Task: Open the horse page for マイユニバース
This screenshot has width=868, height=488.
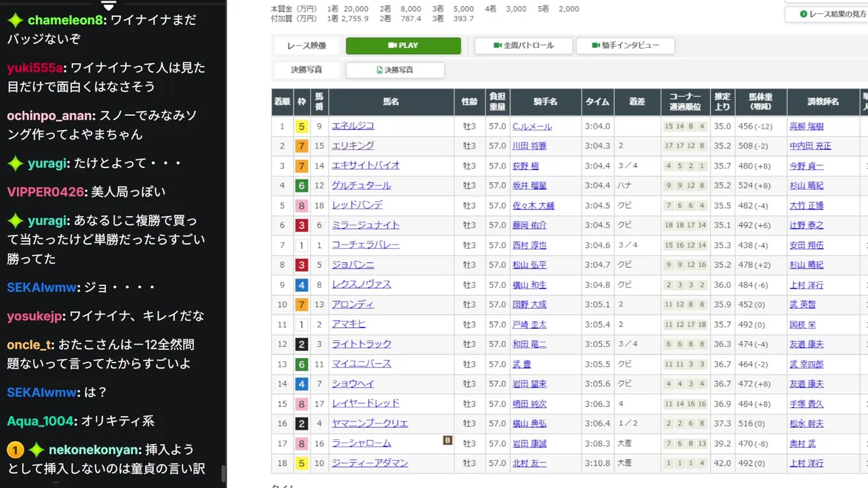Action: pos(361,364)
